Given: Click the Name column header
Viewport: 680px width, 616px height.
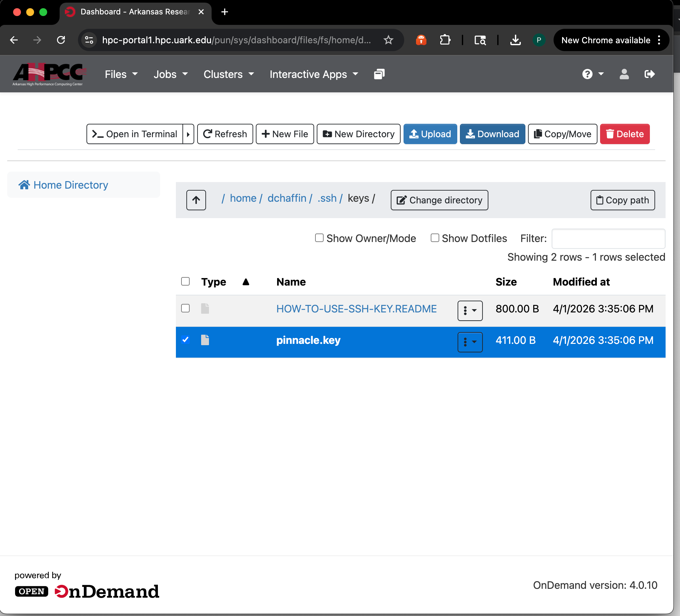Looking at the screenshot, I should pos(291,282).
